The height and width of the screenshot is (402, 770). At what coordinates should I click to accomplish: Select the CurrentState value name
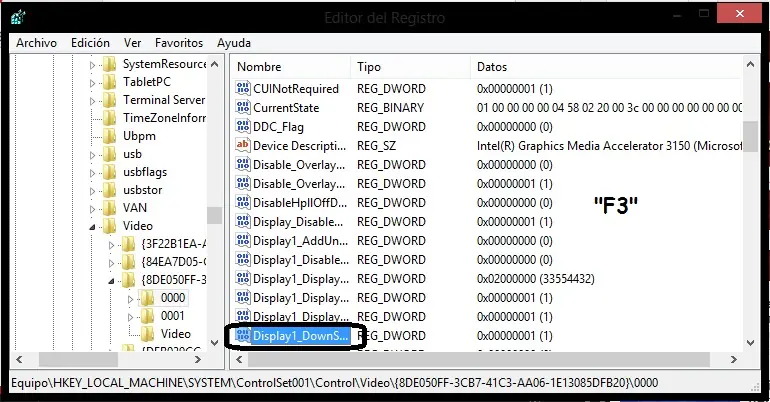286,107
